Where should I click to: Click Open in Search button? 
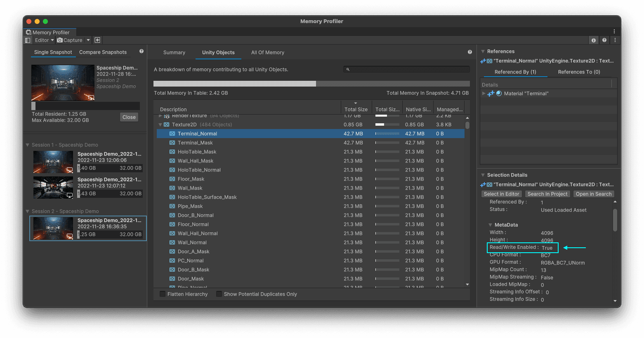[594, 194]
